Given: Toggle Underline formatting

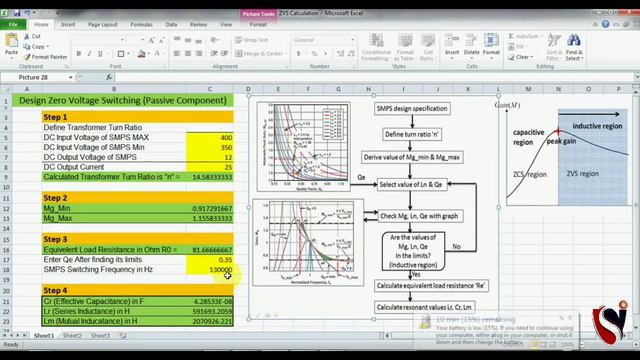Looking at the screenshot, I should pyautogui.click(x=100, y=53).
